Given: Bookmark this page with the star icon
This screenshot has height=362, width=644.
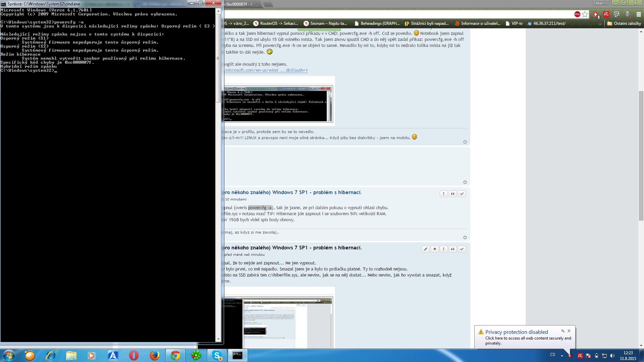Looking at the screenshot, I should 585,14.
